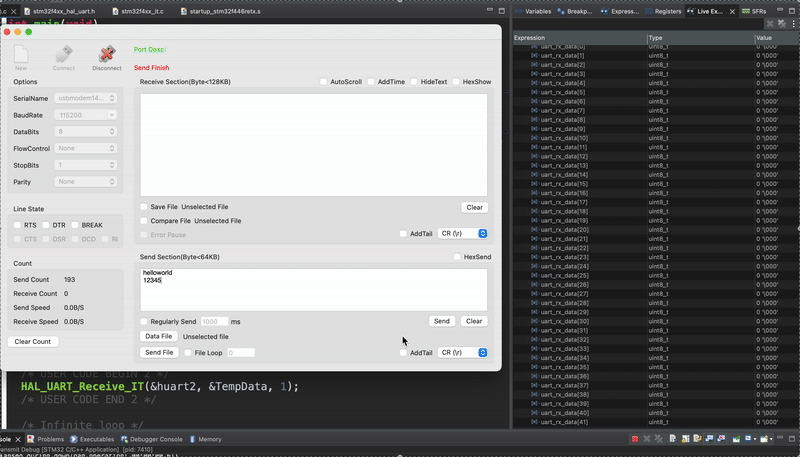Open Live Expressions view menu (three dots)
The height and width of the screenshot is (457, 800).
[x=793, y=24]
